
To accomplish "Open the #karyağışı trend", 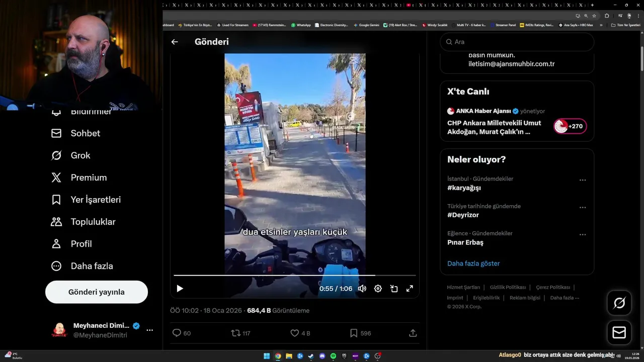I will click(464, 188).
